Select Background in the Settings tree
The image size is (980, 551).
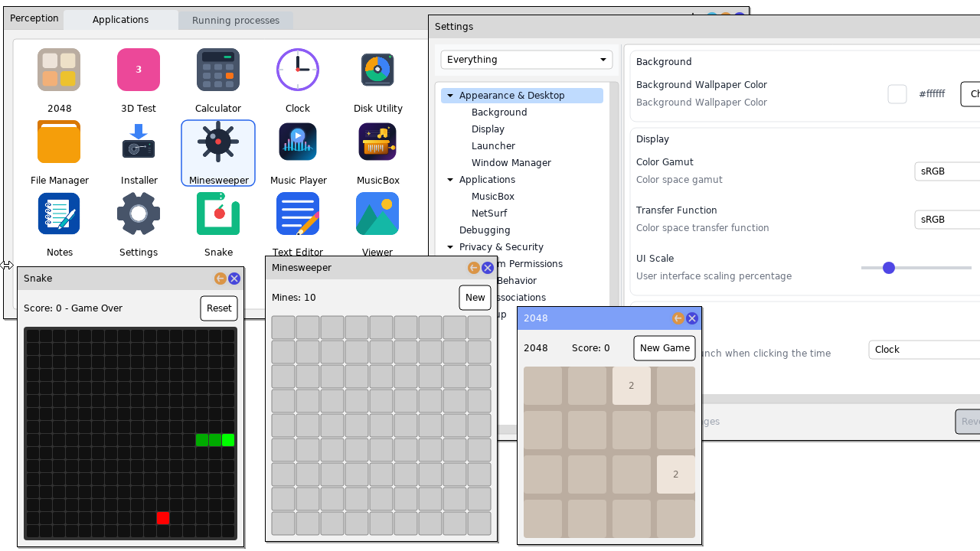pos(499,112)
